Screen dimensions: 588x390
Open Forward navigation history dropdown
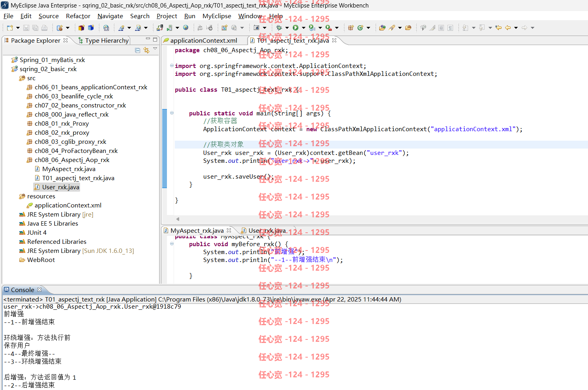532,28
